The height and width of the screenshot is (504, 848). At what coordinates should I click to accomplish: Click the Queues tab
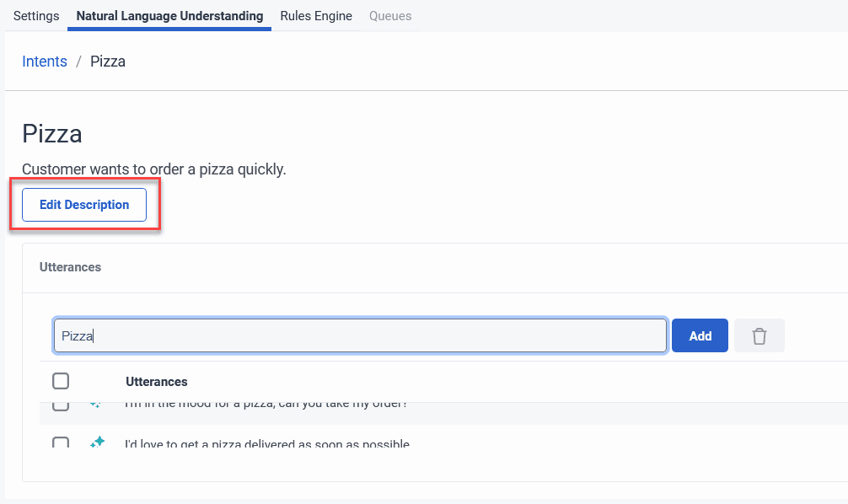coord(390,16)
